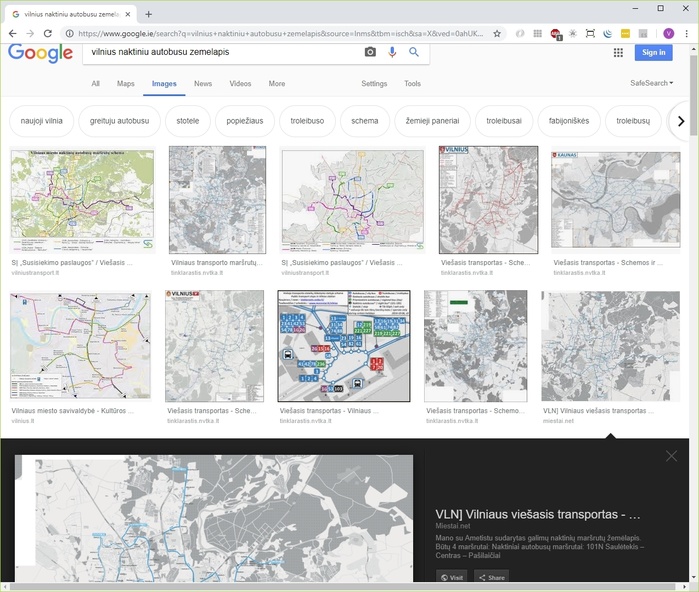The width and height of the screenshot is (699, 592).
Task: Open the SafeSearch dropdown
Action: [x=651, y=83]
